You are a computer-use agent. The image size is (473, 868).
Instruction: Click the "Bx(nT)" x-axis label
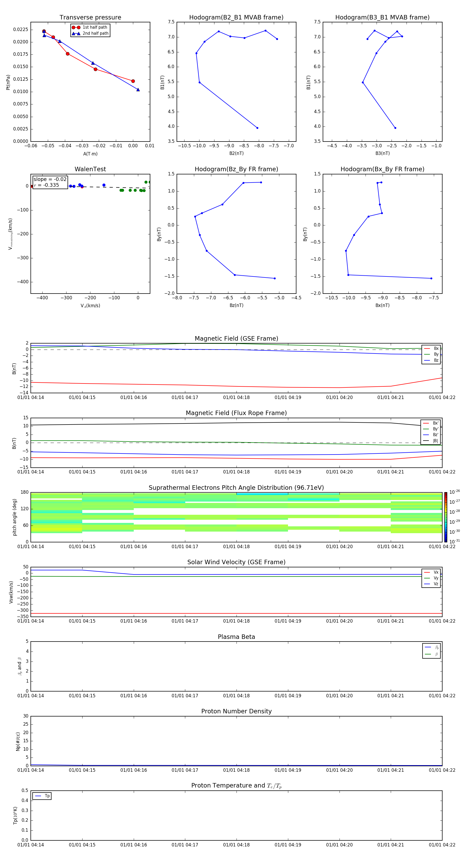[382, 305]
